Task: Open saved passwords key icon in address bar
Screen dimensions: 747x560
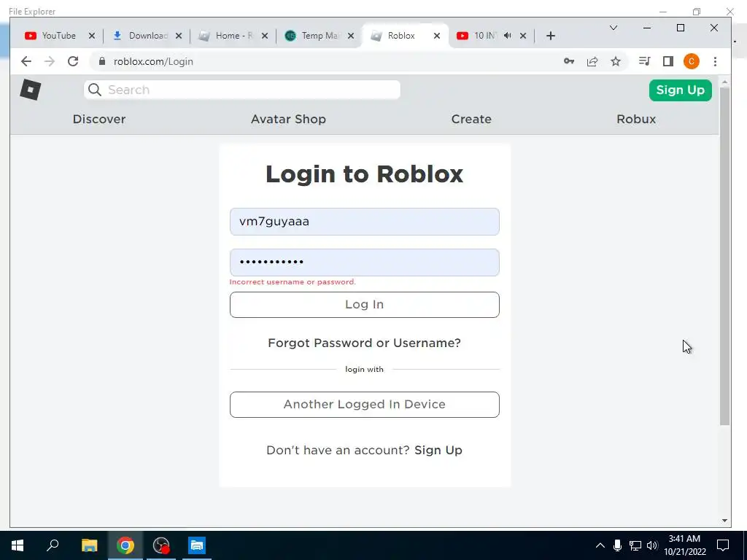Action: (569, 61)
